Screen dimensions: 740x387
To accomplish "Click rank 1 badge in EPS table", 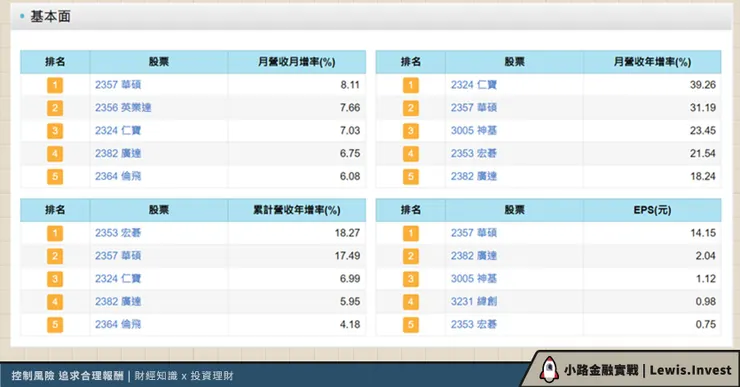I will [x=411, y=233].
